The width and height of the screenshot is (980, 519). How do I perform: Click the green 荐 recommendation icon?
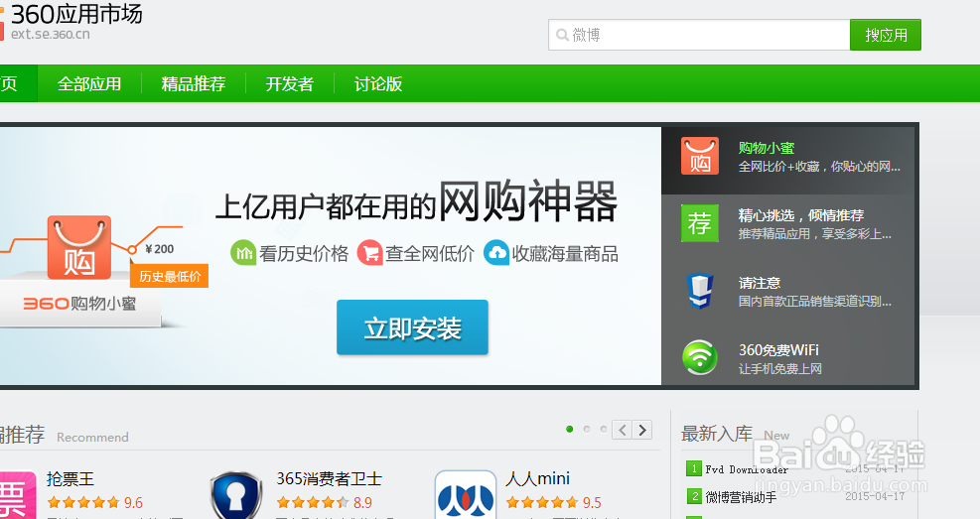[x=699, y=223]
